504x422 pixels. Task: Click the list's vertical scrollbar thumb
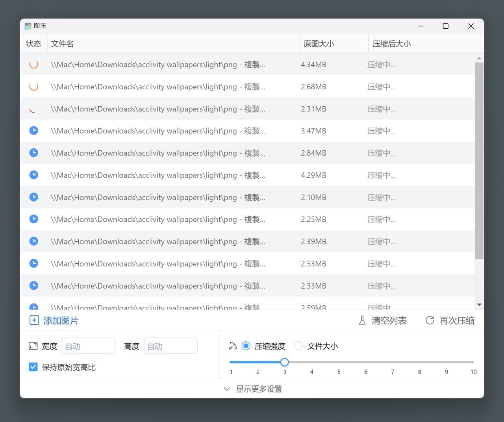tap(479, 161)
